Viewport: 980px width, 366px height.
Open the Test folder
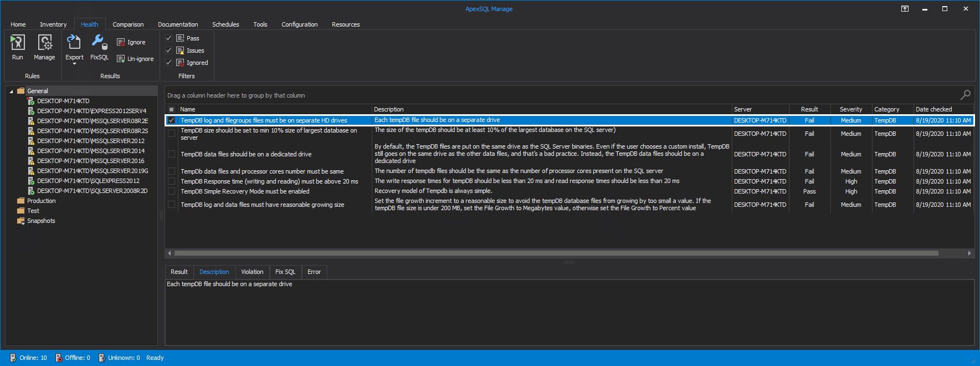tap(33, 211)
